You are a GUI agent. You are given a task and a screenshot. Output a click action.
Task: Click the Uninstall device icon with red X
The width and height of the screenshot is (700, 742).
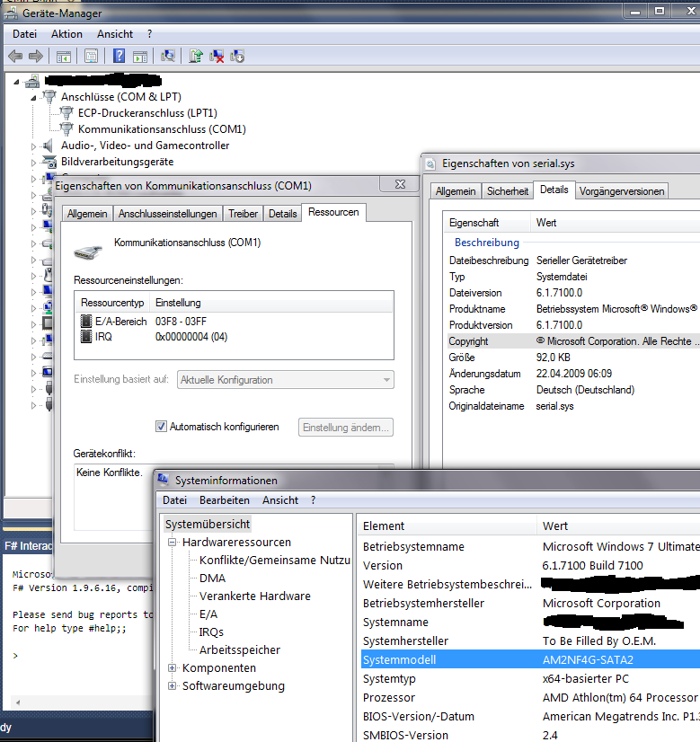tap(217, 57)
